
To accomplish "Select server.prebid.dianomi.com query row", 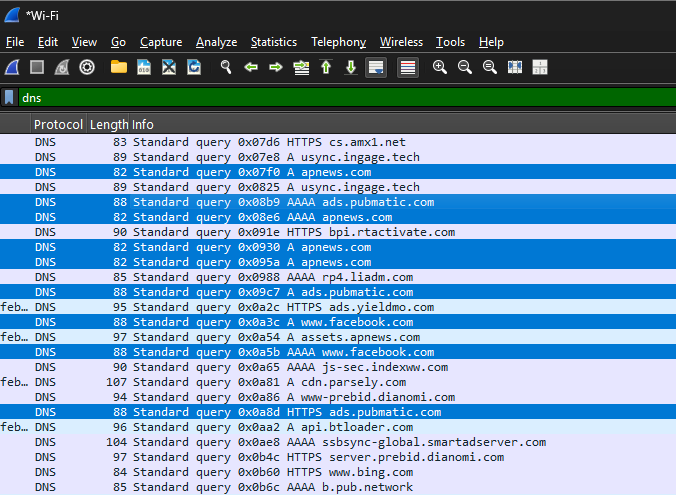I will coord(338,457).
